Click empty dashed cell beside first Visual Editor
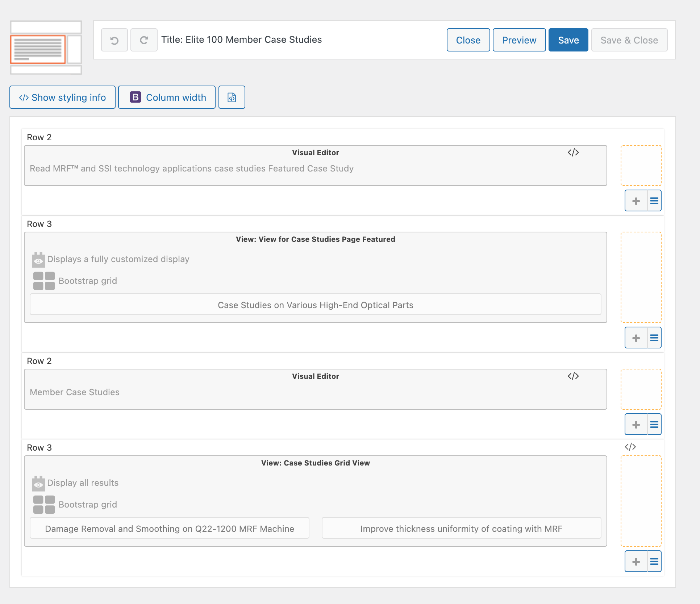 pos(641,166)
